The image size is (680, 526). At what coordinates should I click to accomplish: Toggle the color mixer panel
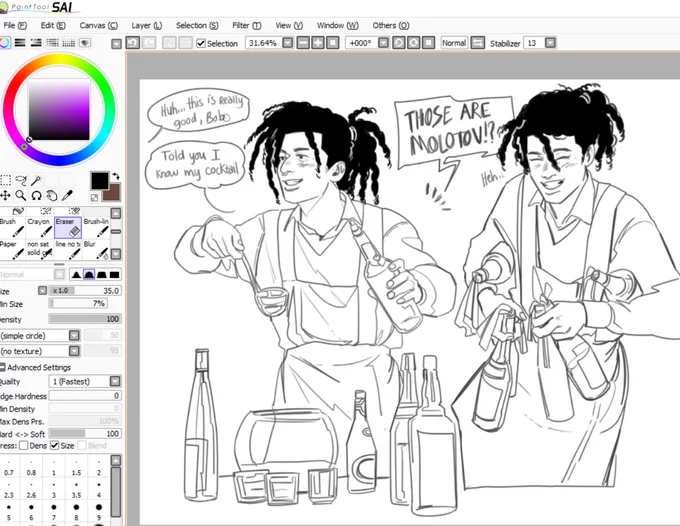(52, 42)
